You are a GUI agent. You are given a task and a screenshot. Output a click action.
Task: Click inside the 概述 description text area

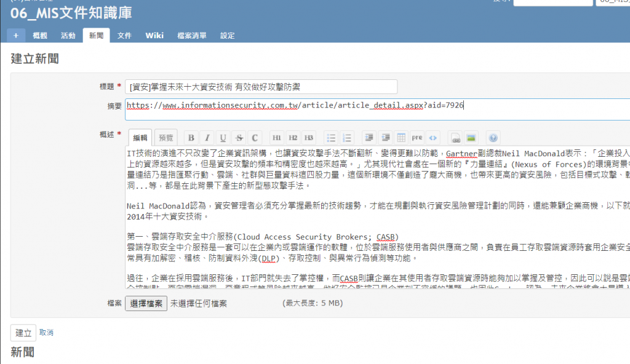[377, 217]
